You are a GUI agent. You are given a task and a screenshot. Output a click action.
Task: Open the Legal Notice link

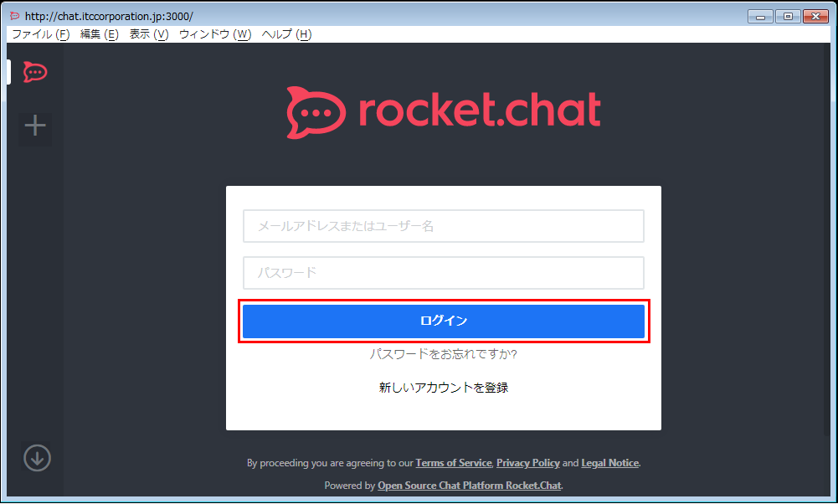click(x=609, y=463)
